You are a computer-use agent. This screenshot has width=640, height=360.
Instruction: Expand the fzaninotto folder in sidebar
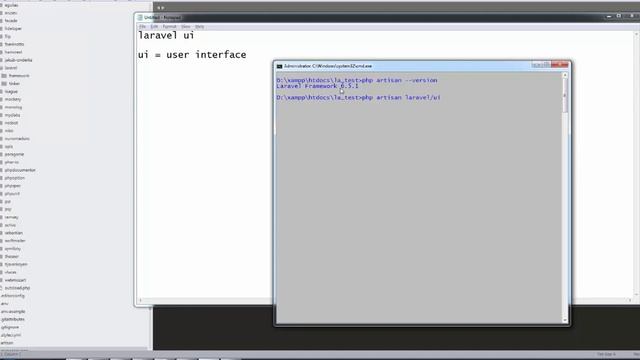[x=14, y=44]
